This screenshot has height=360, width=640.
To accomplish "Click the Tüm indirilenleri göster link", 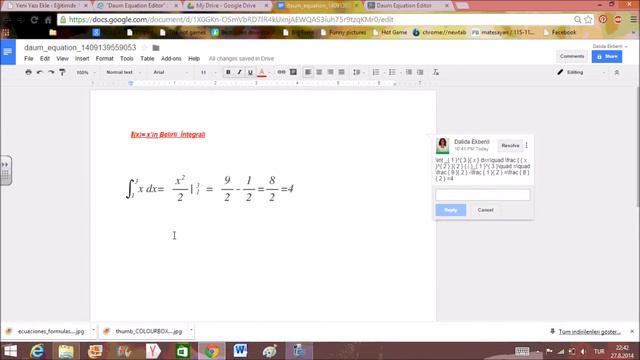I will [589, 331].
